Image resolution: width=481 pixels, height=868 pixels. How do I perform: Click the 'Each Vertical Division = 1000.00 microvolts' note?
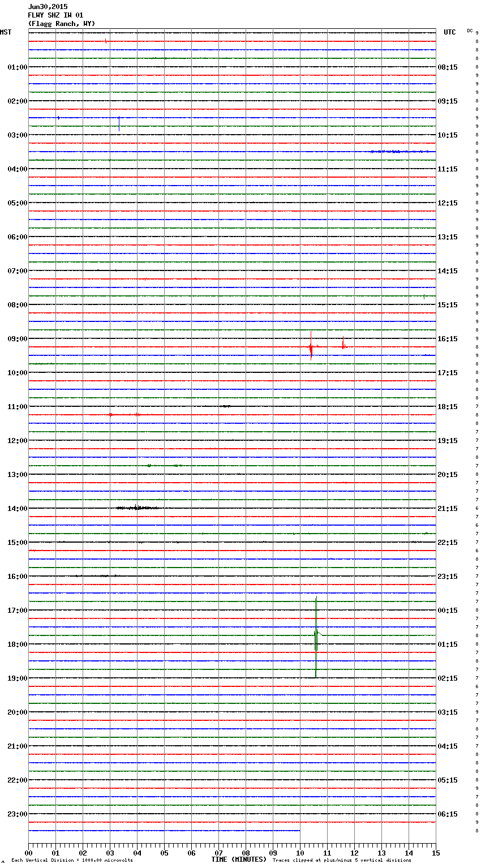[72, 861]
